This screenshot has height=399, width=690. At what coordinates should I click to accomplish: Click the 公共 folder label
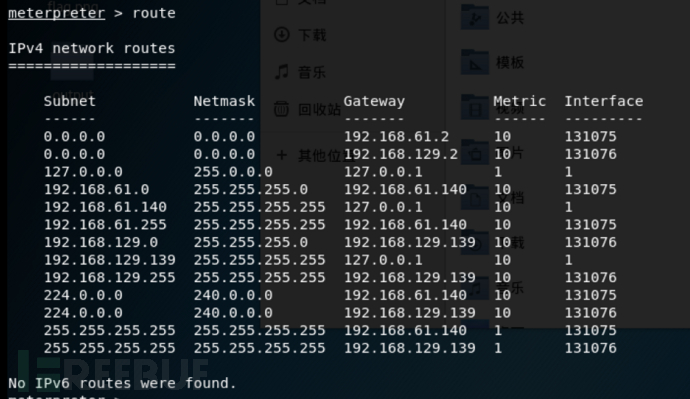[510, 18]
